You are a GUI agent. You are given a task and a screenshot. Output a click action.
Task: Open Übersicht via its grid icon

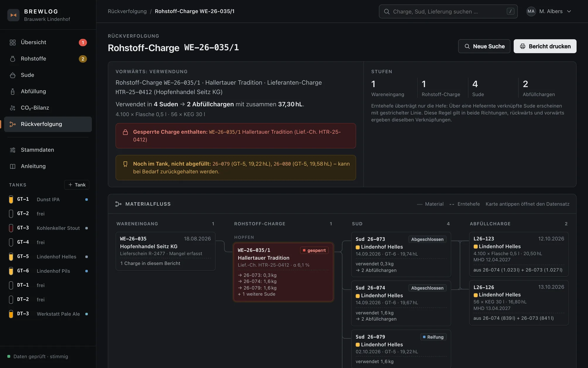[x=13, y=42]
